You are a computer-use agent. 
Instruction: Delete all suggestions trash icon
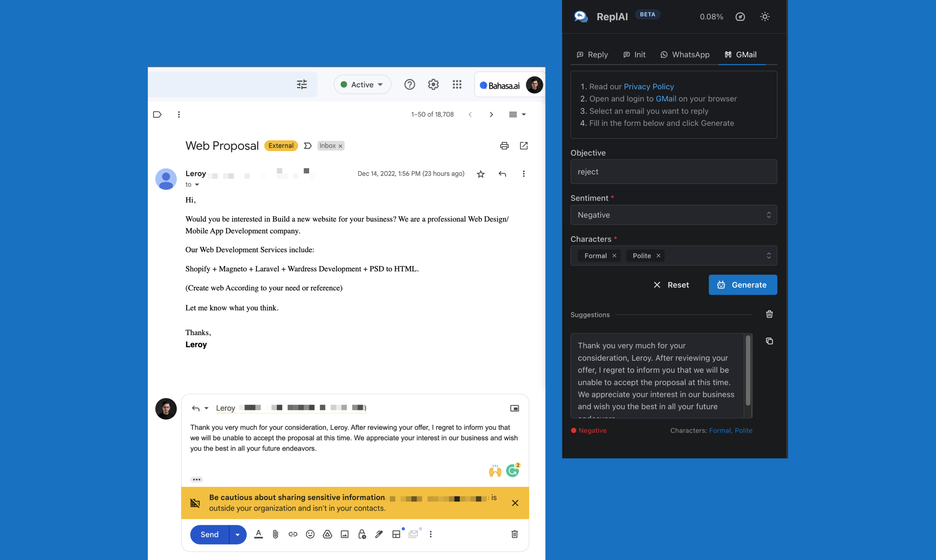769,314
